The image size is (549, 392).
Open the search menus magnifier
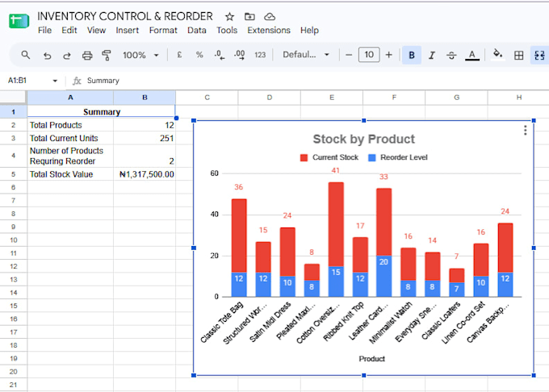pyautogui.click(x=26, y=55)
